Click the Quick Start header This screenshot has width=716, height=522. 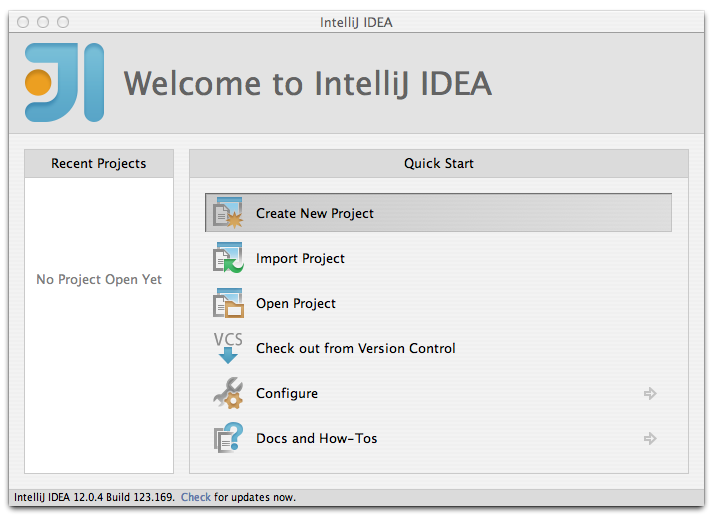point(439,163)
